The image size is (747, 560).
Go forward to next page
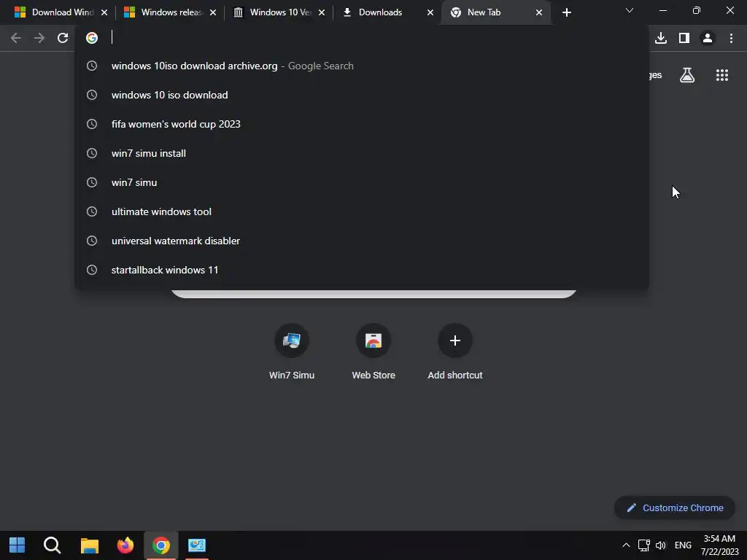click(39, 38)
